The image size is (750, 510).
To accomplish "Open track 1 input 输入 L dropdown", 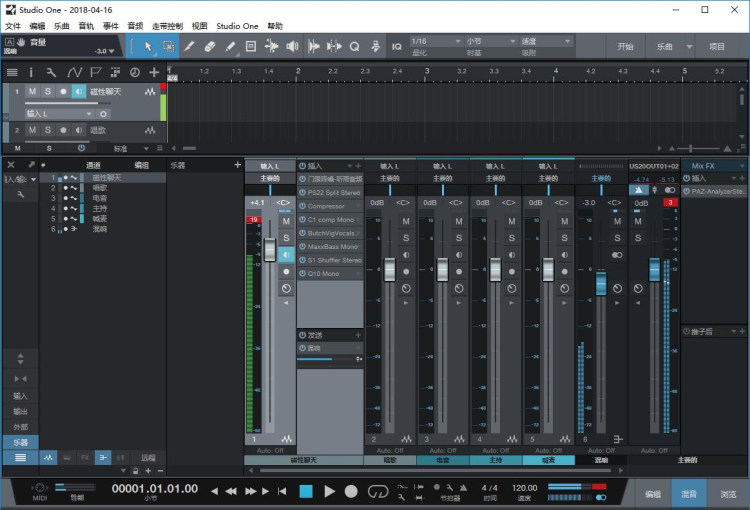I will (x=59, y=114).
